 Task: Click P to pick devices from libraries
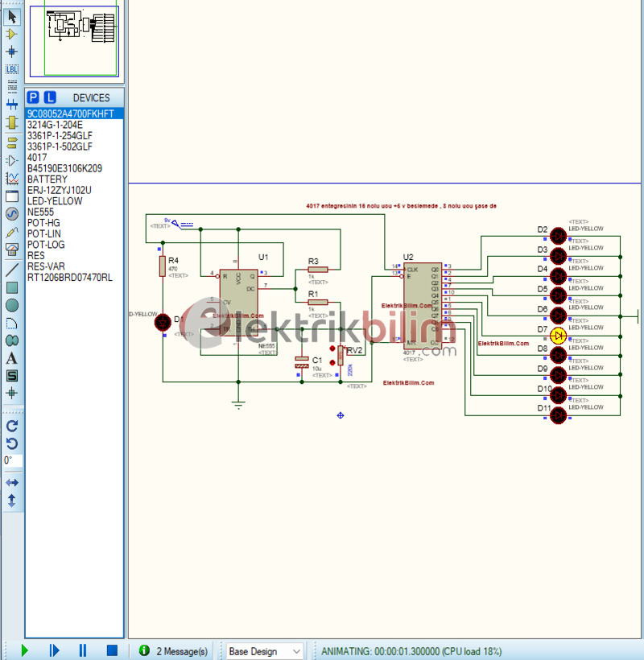point(32,97)
